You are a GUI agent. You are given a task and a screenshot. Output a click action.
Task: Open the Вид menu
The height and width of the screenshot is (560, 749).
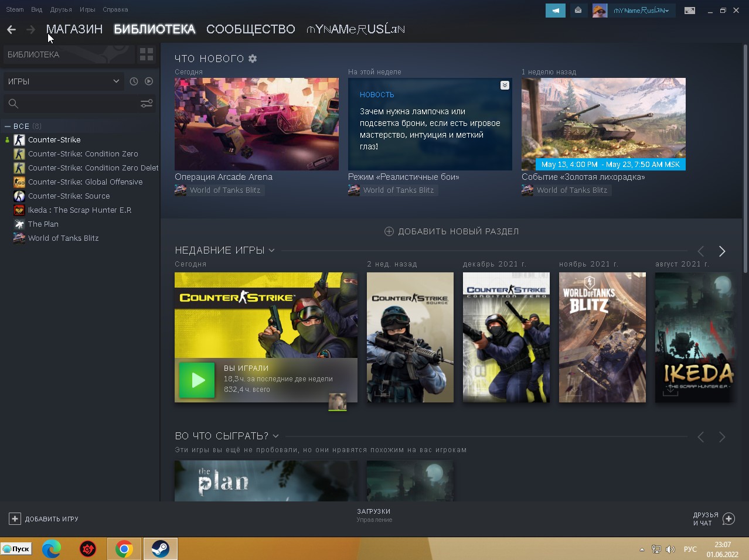click(x=36, y=9)
